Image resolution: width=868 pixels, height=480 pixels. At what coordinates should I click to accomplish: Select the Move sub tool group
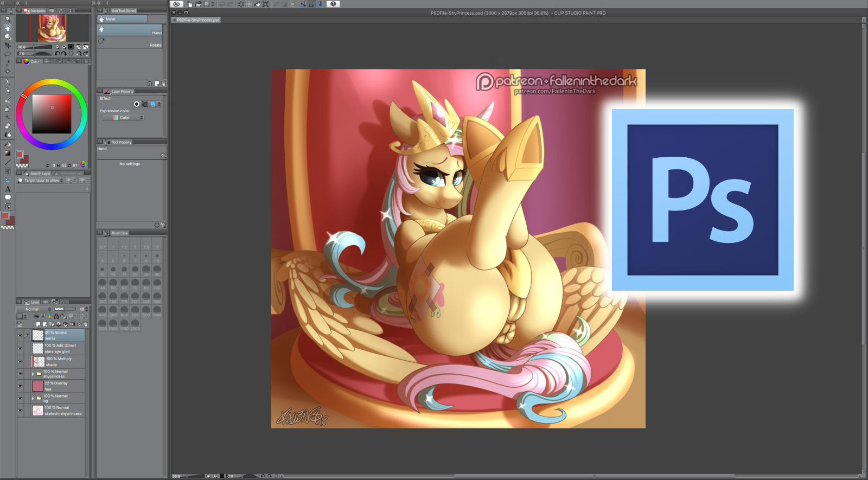(x=122, y=19)
